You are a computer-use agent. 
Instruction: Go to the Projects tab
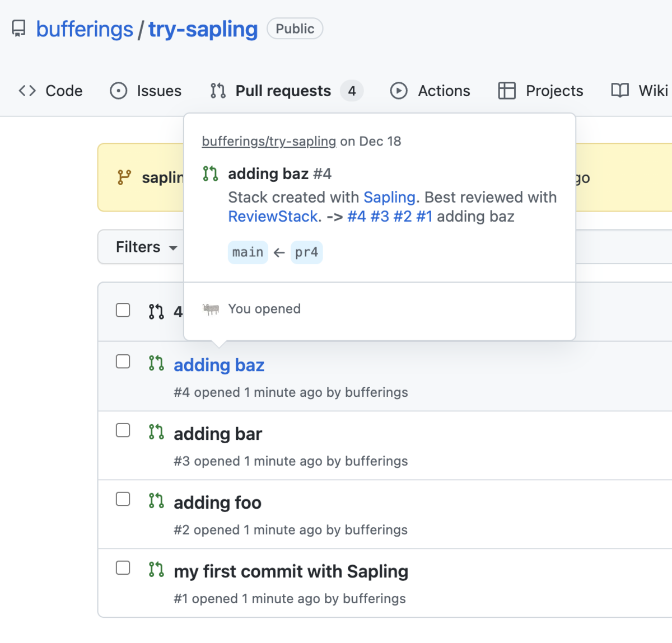(540, 91)
